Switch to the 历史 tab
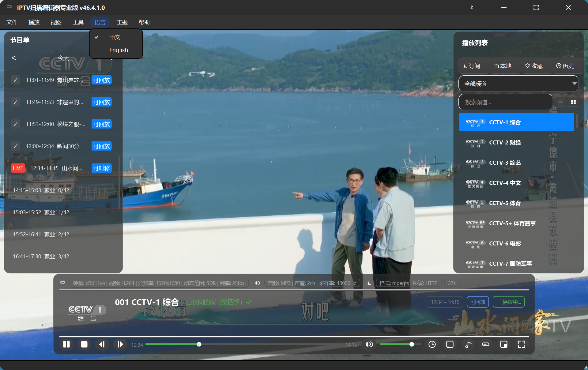Viewport: 588px width, 370px height. tap(565, 66)
